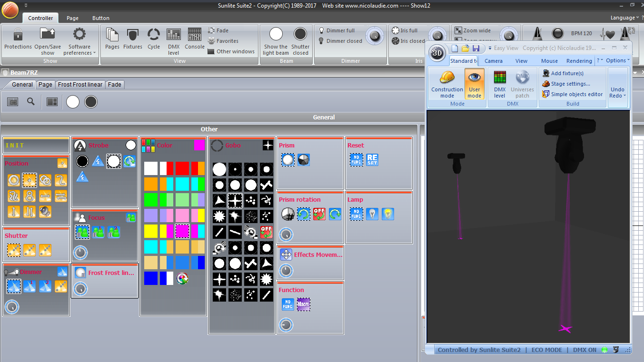Click Stage settings... in Build group
Viewport: 644px width, 362px height.
(x=566, y=84)
